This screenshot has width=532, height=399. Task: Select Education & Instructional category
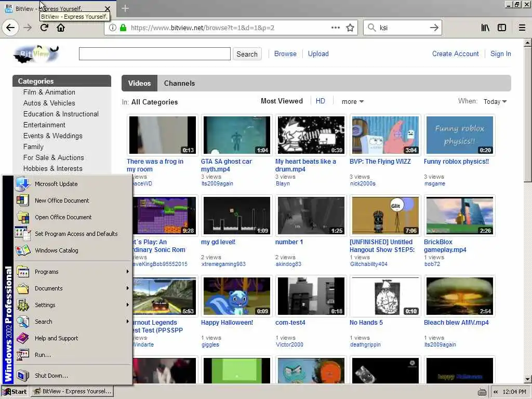pyautogui.click(x=61, y=114)
